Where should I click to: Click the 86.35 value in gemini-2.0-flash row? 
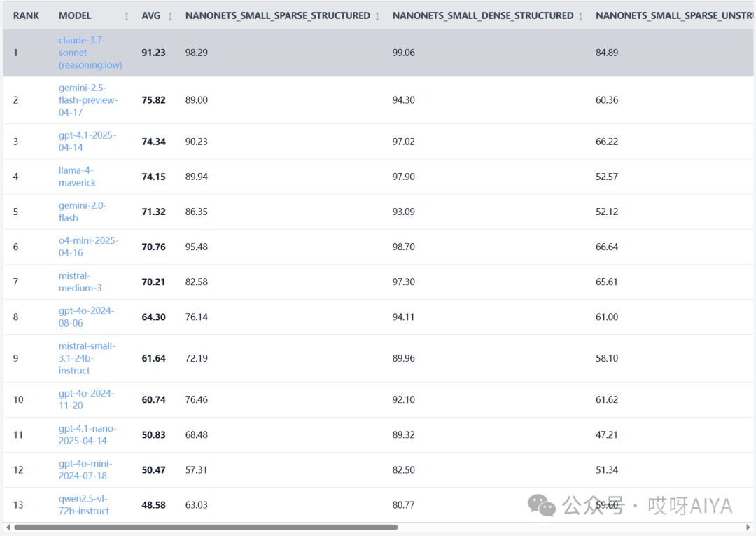[x=197, y=212]
